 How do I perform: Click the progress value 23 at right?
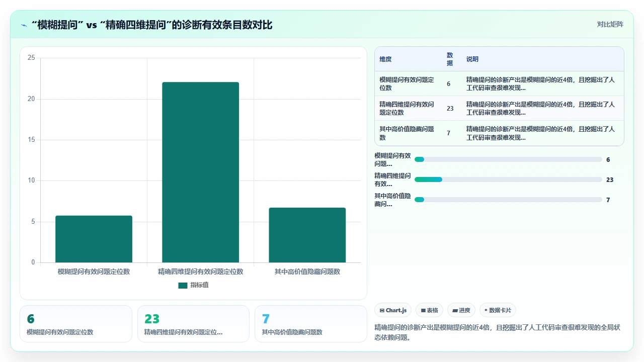[610, 179]
